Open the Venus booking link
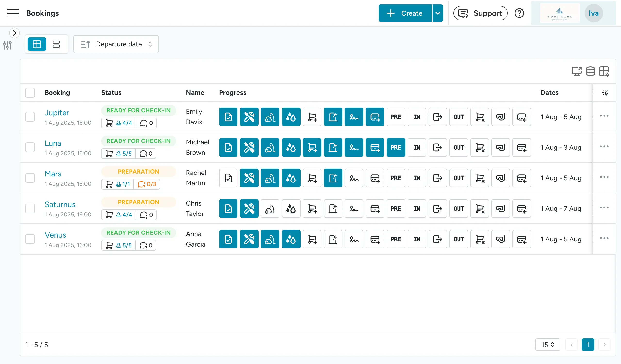Screen dimensions: 621x364 click(55, 235)
